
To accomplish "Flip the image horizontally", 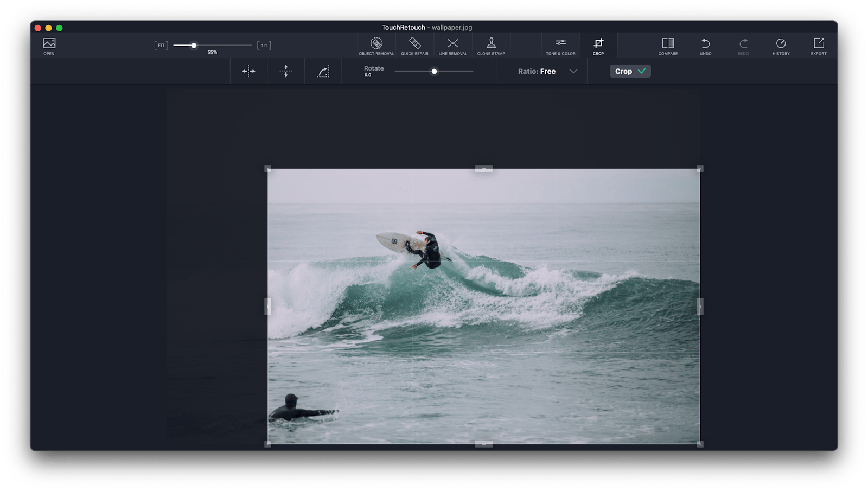I will (248, 71).
